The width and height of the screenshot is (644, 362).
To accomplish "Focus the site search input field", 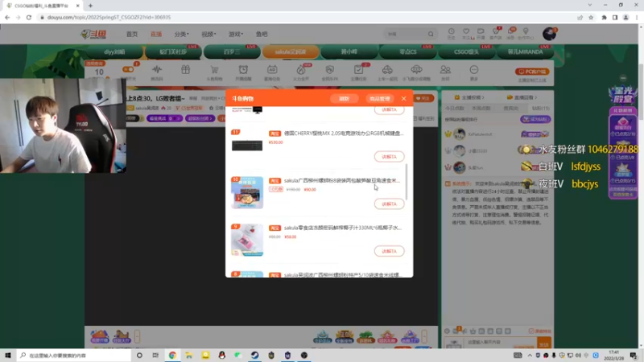I will 406,34.
